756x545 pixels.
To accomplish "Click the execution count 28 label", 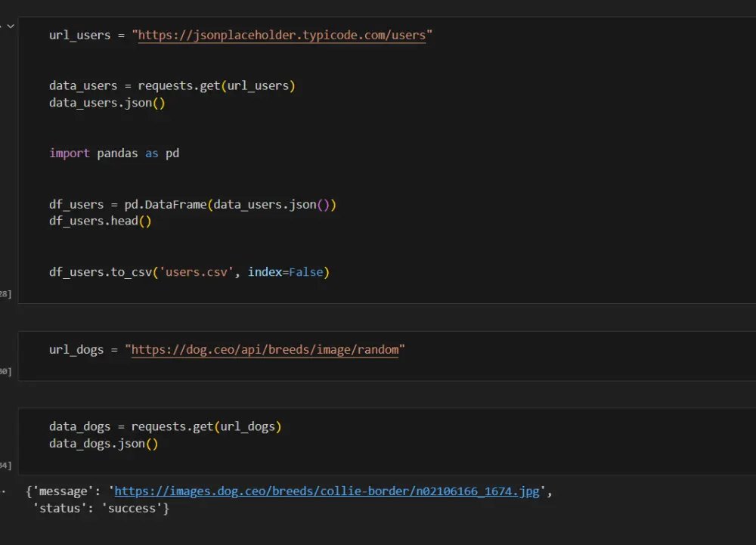I will coord(5,293).
